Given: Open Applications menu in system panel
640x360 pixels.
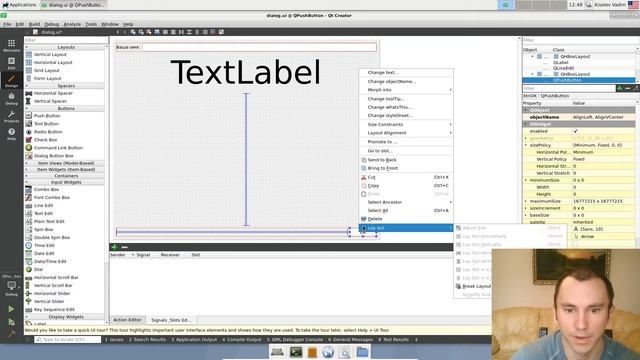Looking at the screenshot, I should tap(19, 5).
